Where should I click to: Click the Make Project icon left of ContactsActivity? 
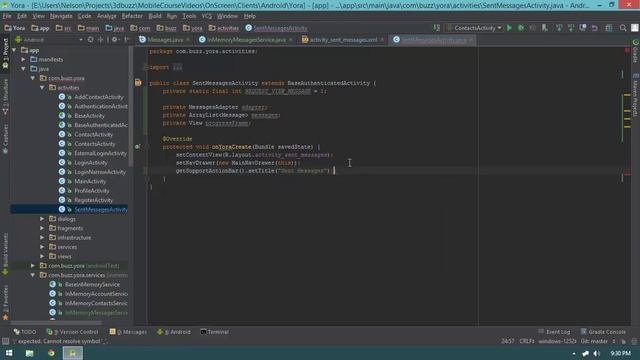[437, 28]
